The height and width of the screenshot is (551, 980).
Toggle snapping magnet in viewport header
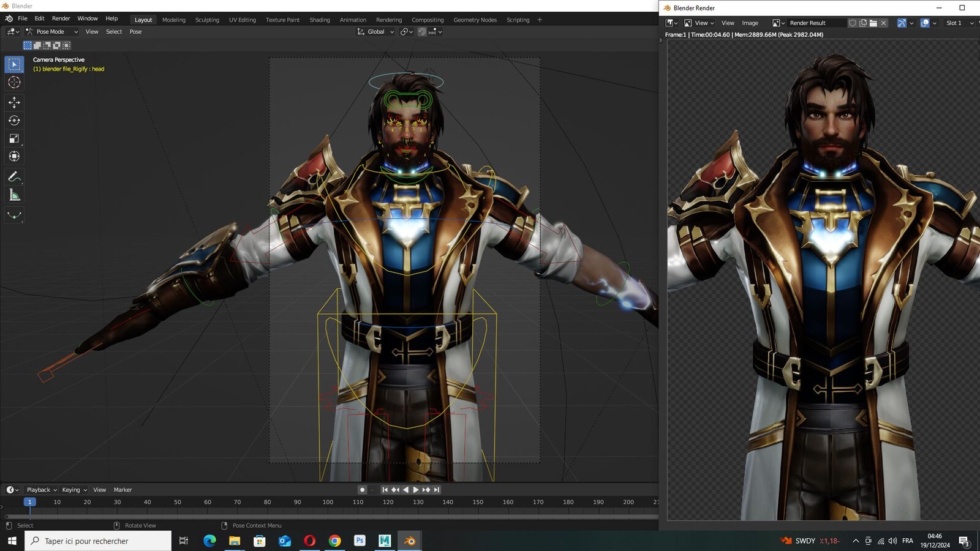point(422,32)
